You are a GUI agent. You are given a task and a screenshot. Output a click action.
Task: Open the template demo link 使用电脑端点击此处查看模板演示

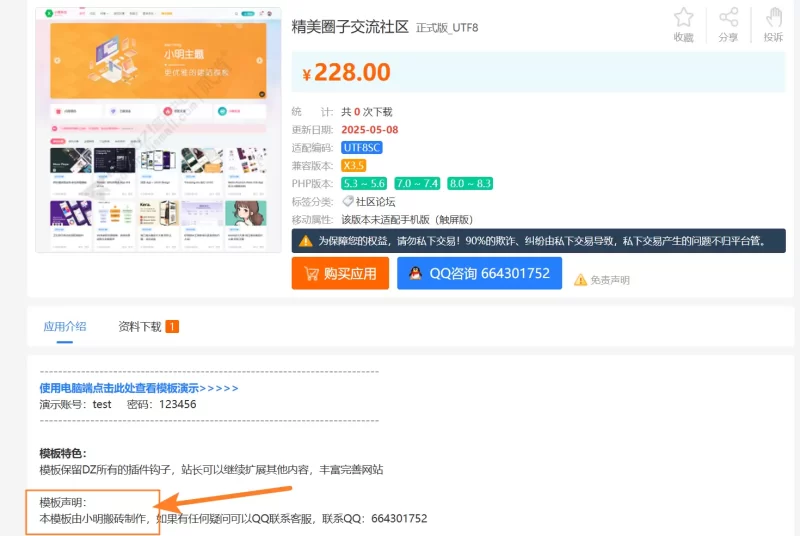139,388
